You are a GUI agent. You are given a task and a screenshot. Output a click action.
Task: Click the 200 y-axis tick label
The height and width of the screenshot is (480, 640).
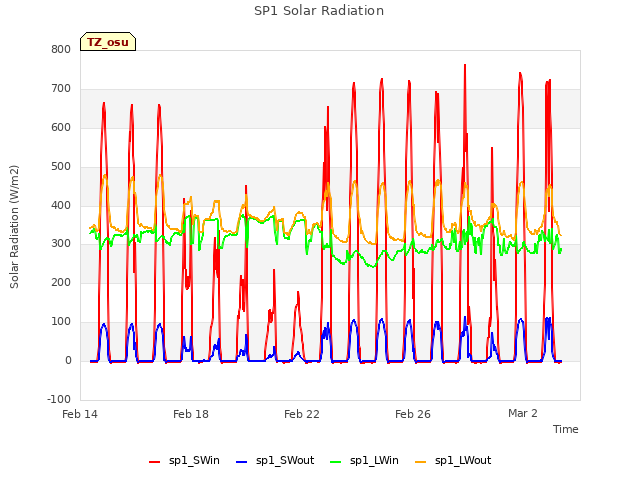61,282
